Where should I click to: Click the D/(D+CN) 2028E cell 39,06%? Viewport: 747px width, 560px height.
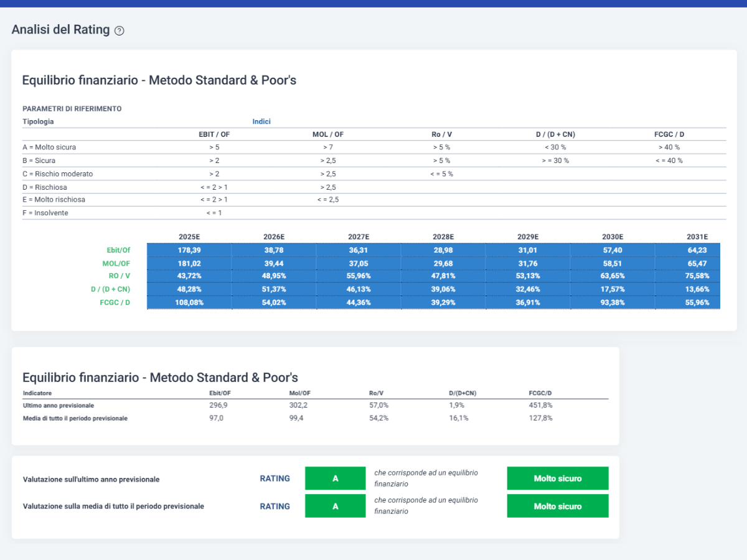(x=443, y=289)
